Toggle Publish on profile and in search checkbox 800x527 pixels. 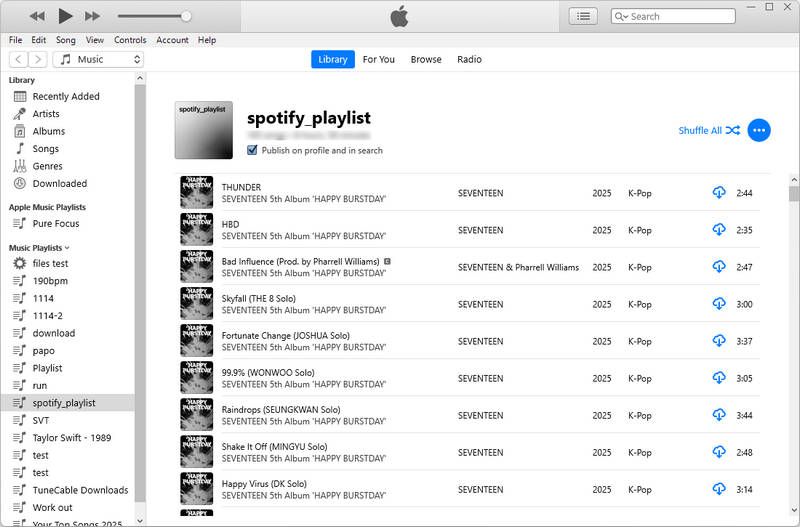tap(252, 150)
